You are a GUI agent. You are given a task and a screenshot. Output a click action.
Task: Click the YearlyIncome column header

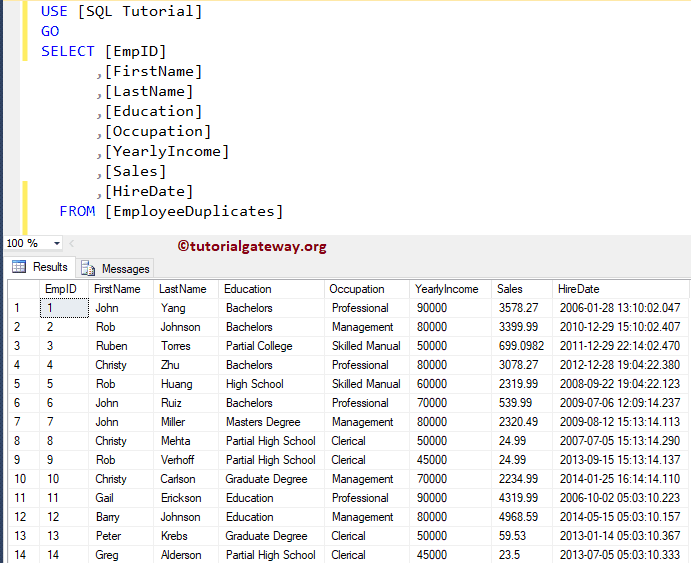click(447, 289)
